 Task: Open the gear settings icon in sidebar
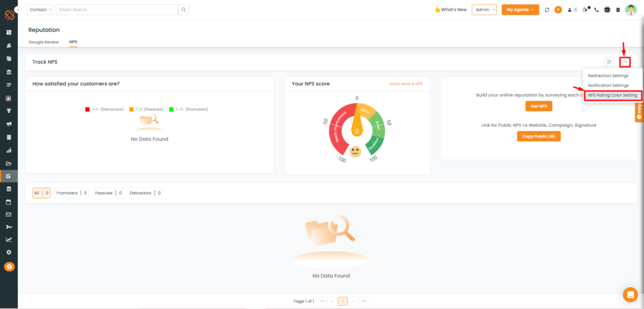click(9, 252)
